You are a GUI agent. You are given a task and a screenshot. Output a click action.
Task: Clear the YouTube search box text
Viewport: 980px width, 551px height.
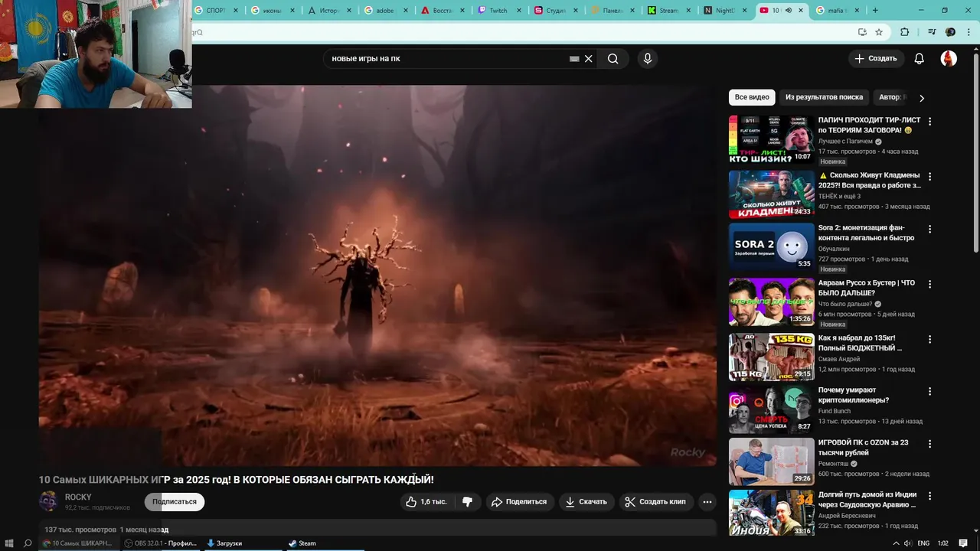pyautogui.click(x=588, y=59)
